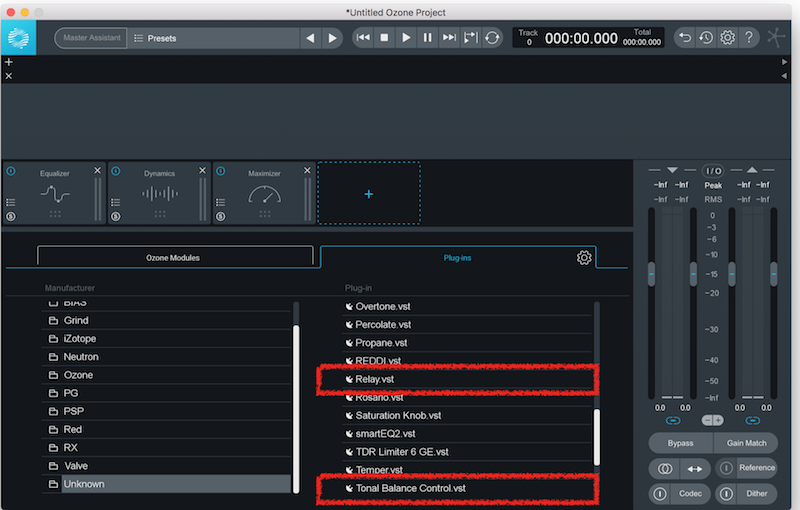Viewport: 800px width, 510px height.
Task: Toggle Dynamics module power button
Action: coord(116,171)
